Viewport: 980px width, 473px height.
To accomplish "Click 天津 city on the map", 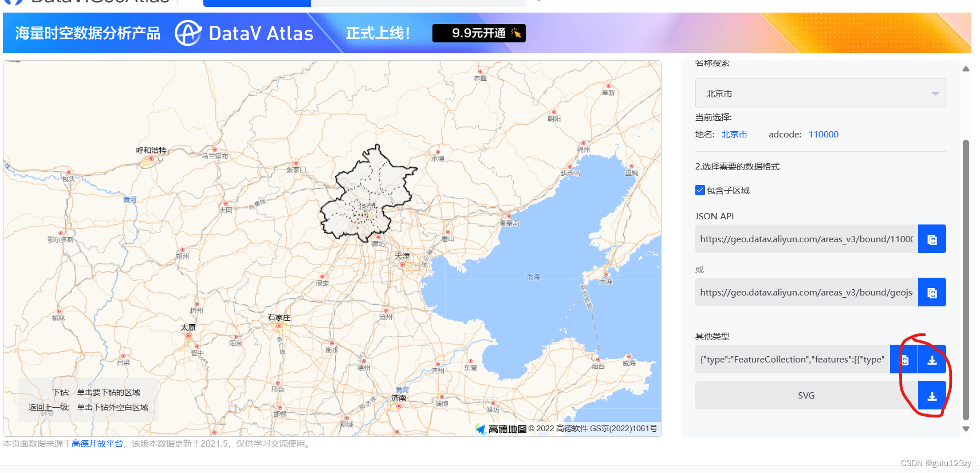I will click(x=402, y=256).
